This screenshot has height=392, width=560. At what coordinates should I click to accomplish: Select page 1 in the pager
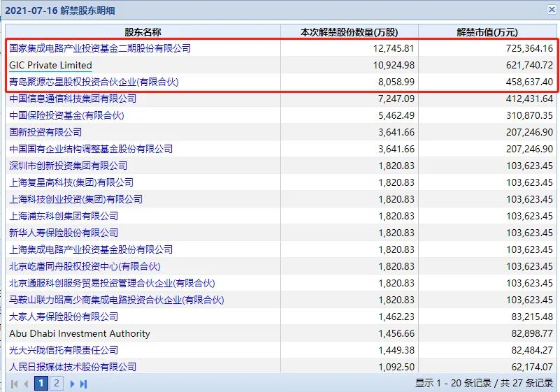click(41, 383)
